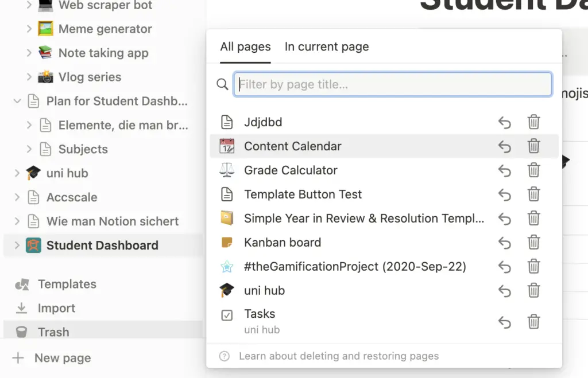Expand the Vlog series page

[x=29, y=77]
